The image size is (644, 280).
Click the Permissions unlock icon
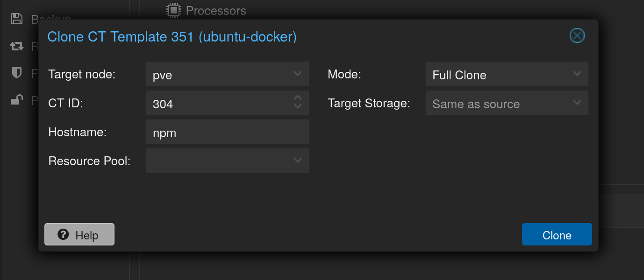point(17,100)
